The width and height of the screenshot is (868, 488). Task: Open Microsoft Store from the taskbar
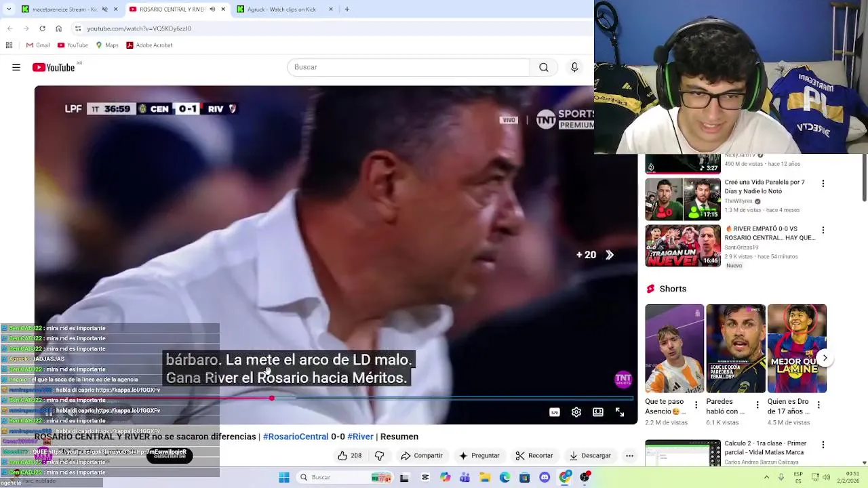tap(524, 477)
